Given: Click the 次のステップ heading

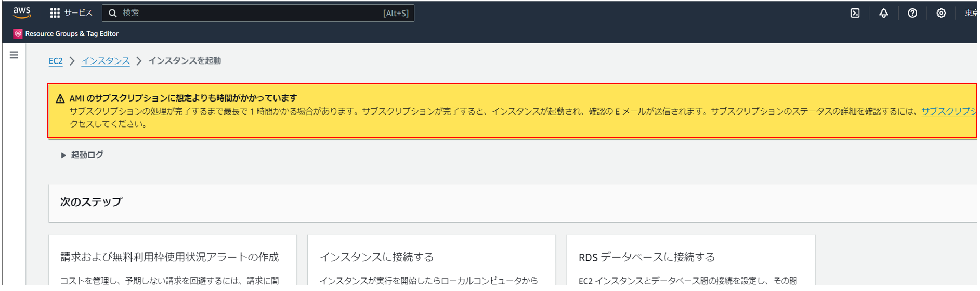Looking at the screenshot, I should click(x=91, y=202).
